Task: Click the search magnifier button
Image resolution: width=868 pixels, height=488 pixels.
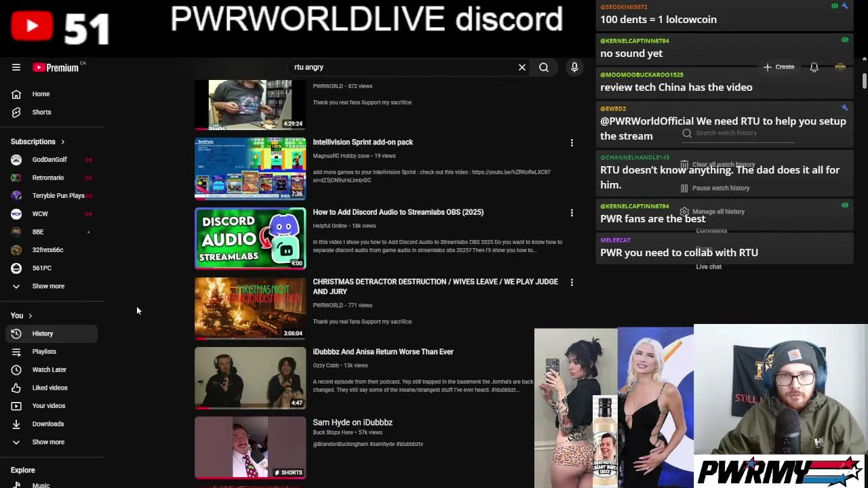Action: (x=544, y=67)
